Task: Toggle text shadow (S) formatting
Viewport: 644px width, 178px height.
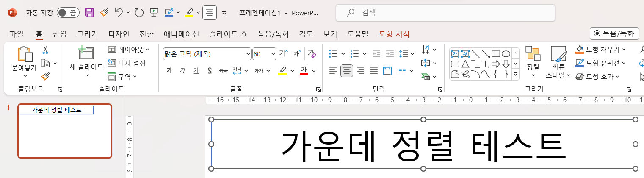Action: [209, 70]
